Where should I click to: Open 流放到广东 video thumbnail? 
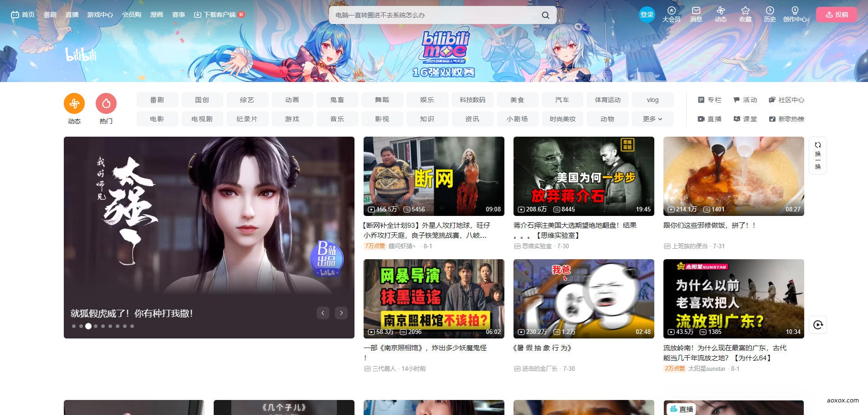click(x=734, y=298)
